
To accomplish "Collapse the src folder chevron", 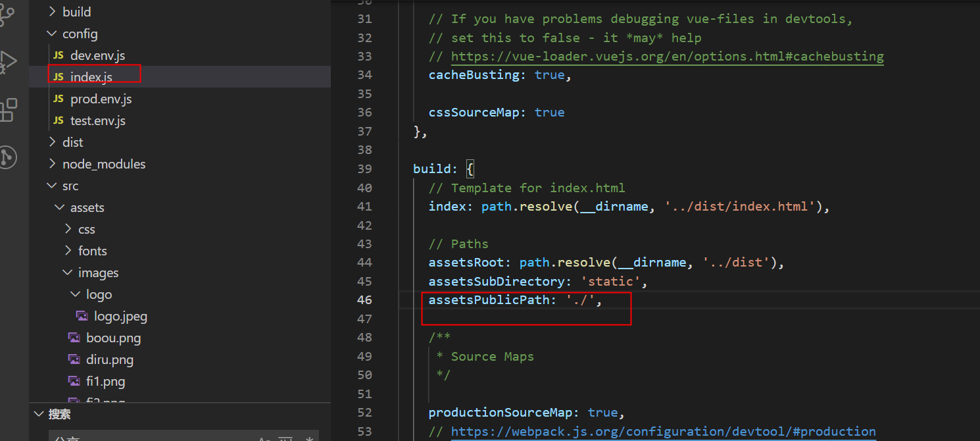I will [53, 186].
